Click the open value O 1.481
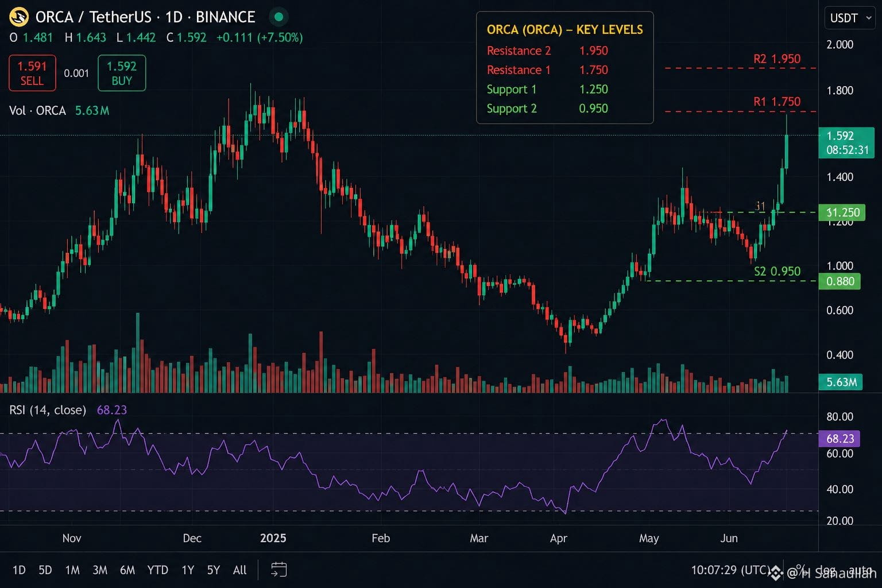This screenshot has width=882, height=588. pos(31,37)
